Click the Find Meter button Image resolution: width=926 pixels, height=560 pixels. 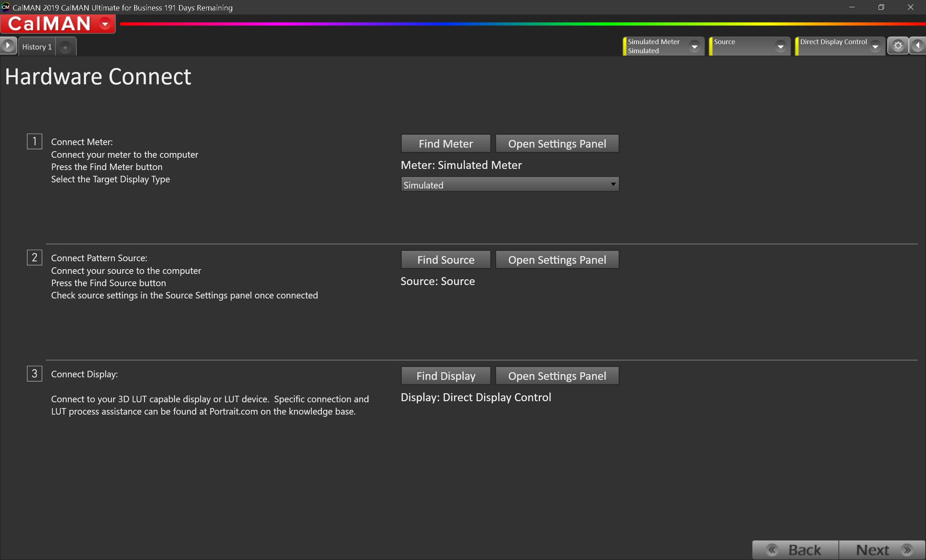pyautogui.click(x=446, y=144)
